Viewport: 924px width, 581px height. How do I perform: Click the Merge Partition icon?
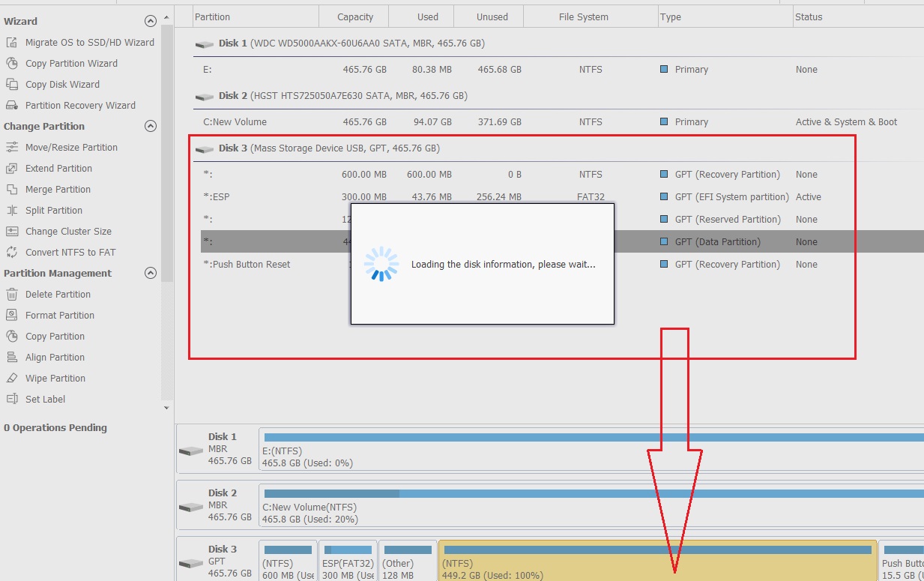click(x=11, y=190)
